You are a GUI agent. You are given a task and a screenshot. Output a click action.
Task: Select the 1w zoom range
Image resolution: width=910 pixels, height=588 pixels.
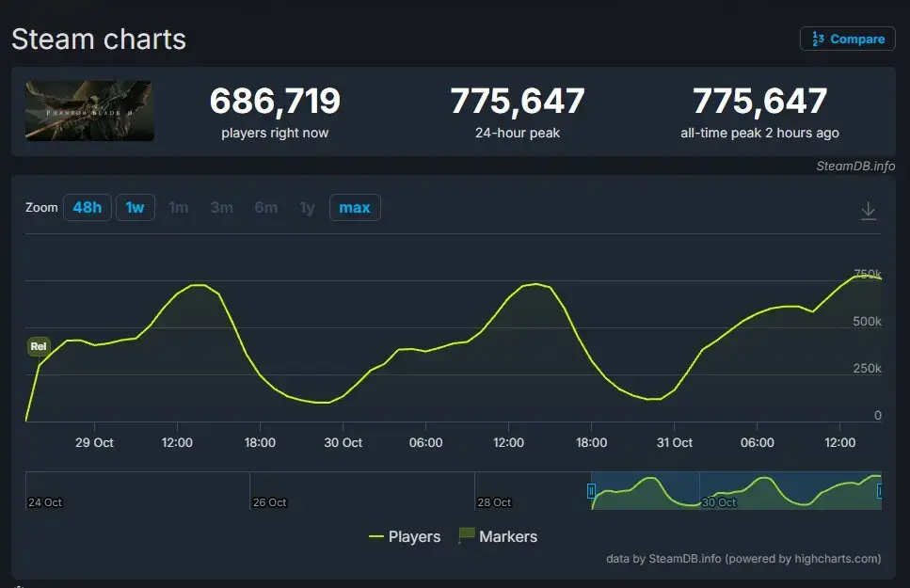pos(136,207)
